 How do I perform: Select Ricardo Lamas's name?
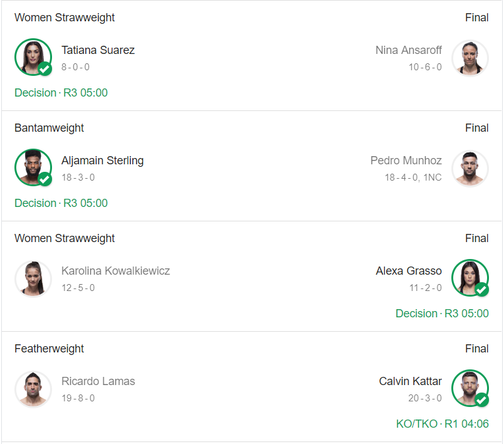[98, 381]
